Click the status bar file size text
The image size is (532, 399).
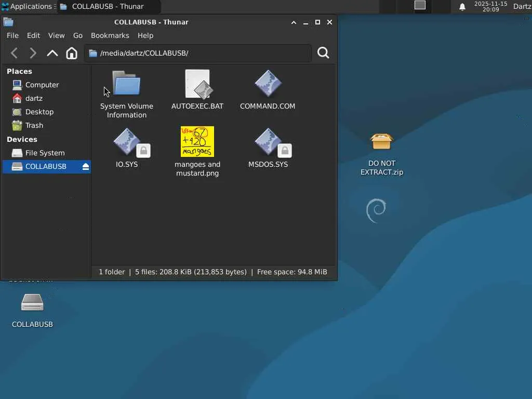pos(191,272)
